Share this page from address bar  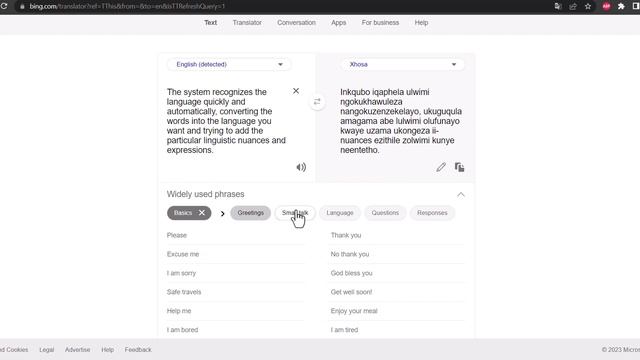(x=573, y=6)
